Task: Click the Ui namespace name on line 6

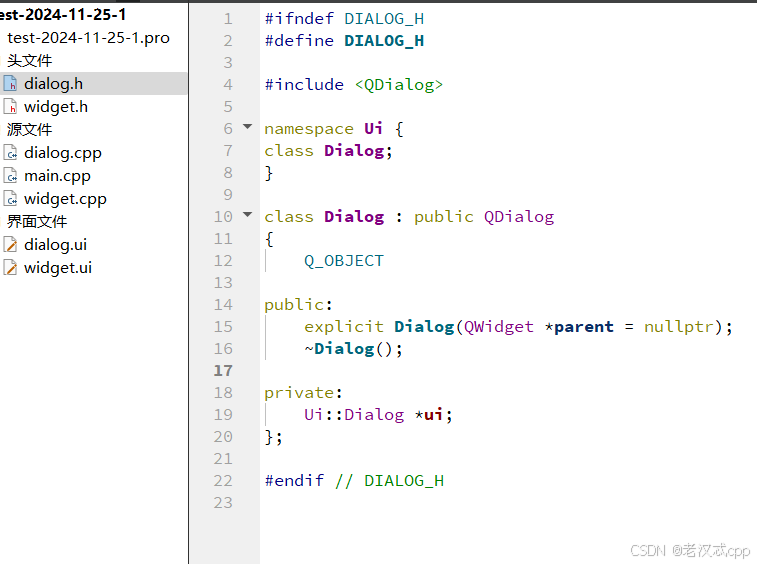Action: tap(373, 128)
